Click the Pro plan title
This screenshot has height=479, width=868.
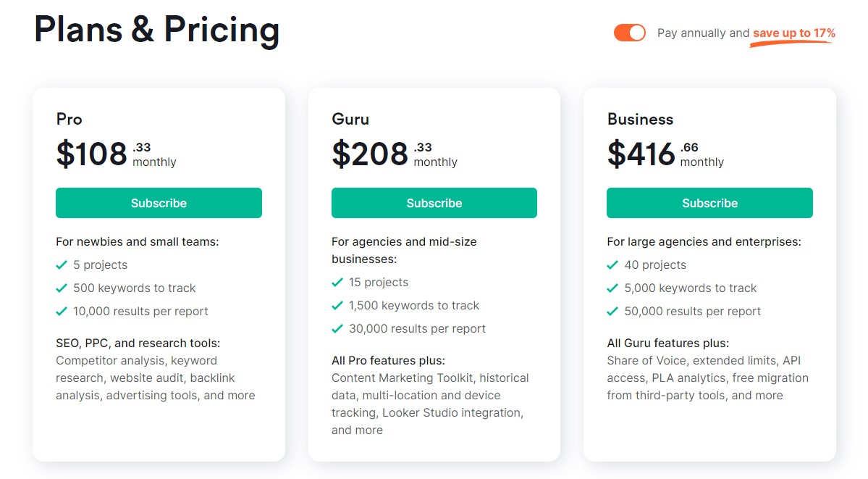tap(69, 119)
